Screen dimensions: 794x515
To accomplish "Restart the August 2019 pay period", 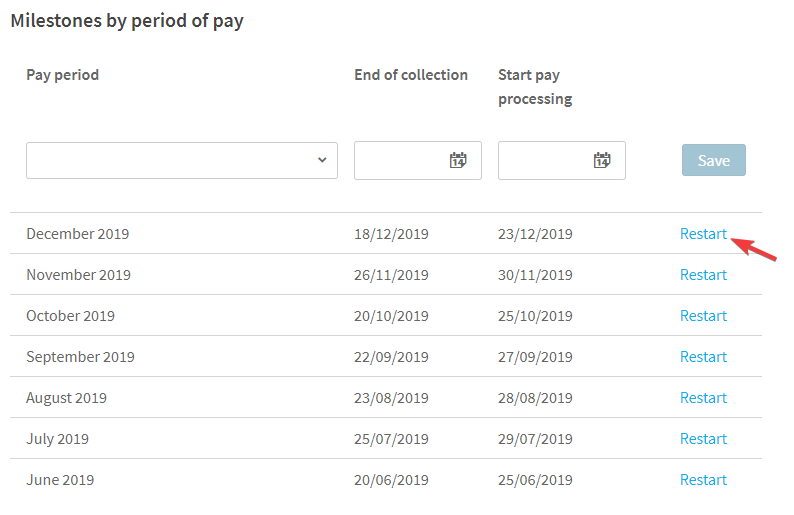I will point(703,398).
